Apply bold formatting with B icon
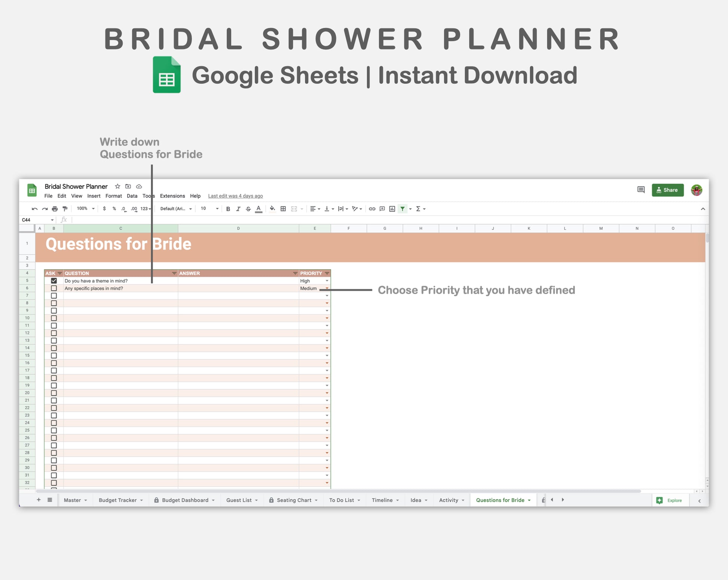Image resolution: width=728 pixels, height=580 pixels. [228, 209]
